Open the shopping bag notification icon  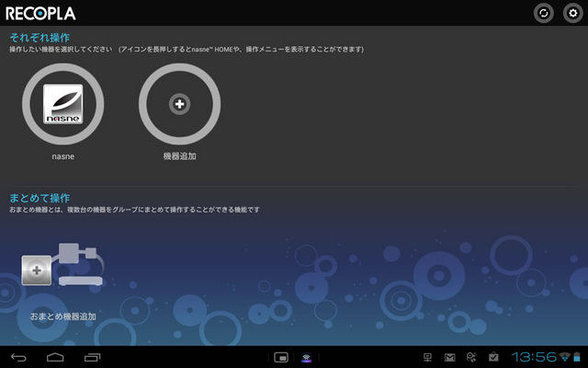pos(493,357)
